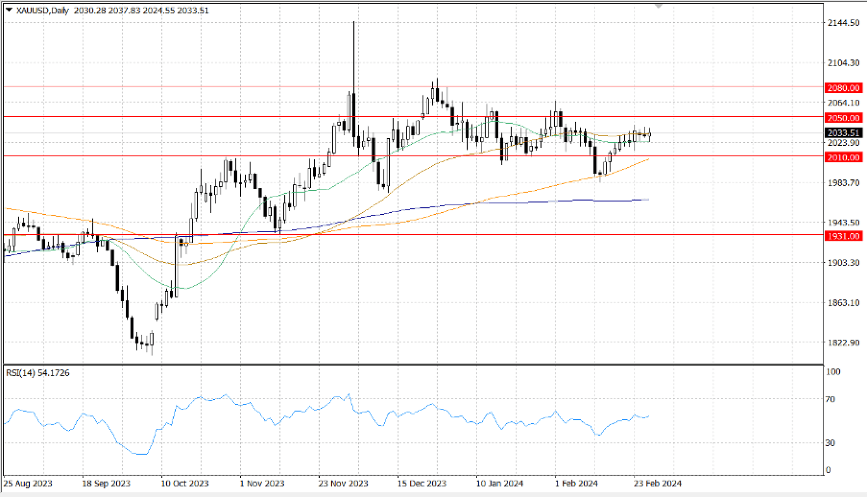Click the RSI 100 level axis label
The image size is (868, 497).
pyautogui.click(x=833, y=372)
